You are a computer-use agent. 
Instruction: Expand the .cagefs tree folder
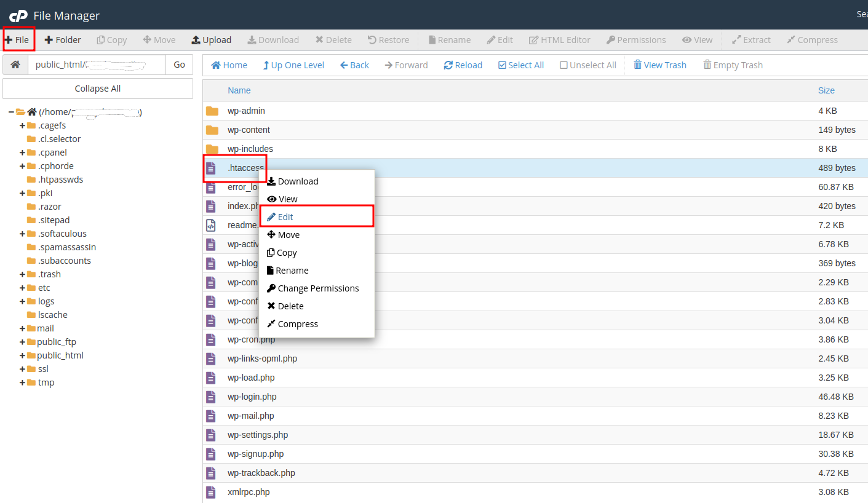(22, 125)
